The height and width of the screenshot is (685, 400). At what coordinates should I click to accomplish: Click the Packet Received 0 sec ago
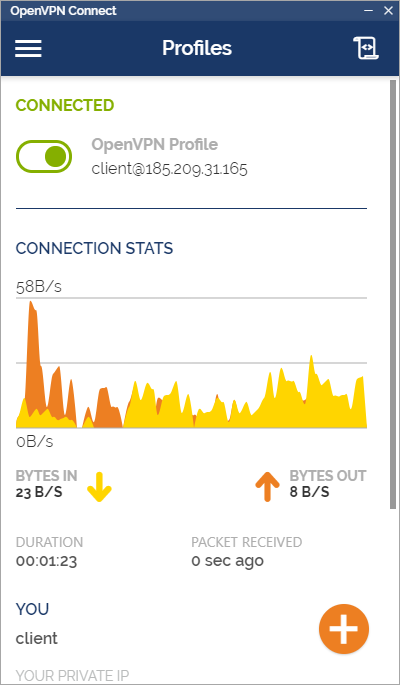[x=228, y=560]
